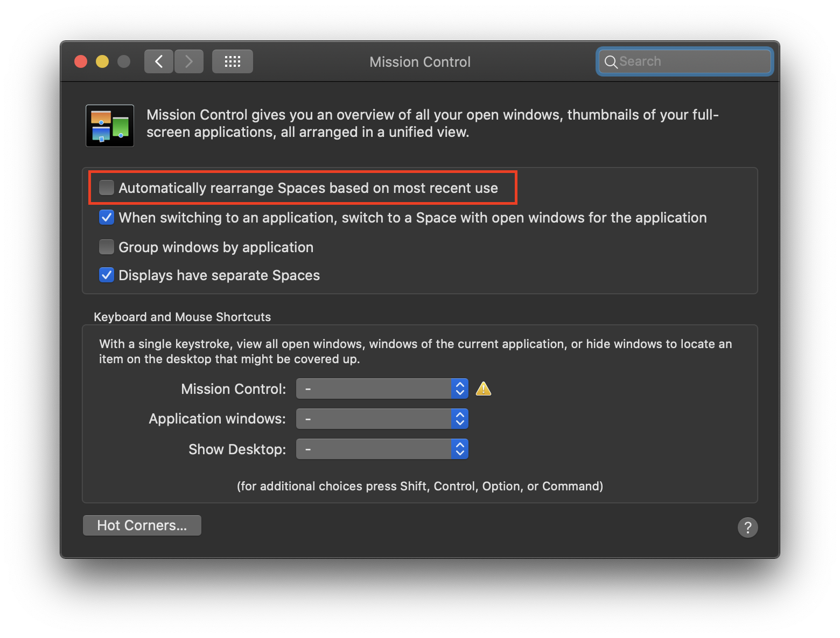Uncheck Displays have separate Spaces

tap(107, 275)
